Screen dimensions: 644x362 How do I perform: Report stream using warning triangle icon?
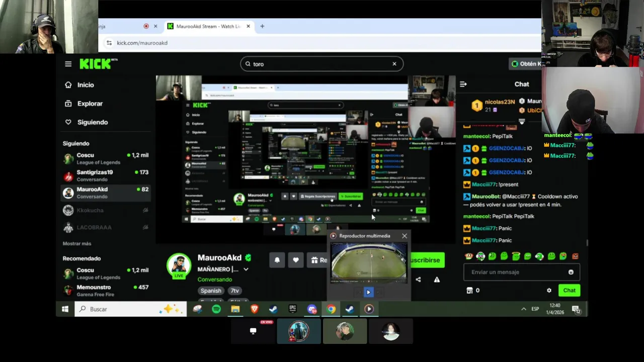437,280
